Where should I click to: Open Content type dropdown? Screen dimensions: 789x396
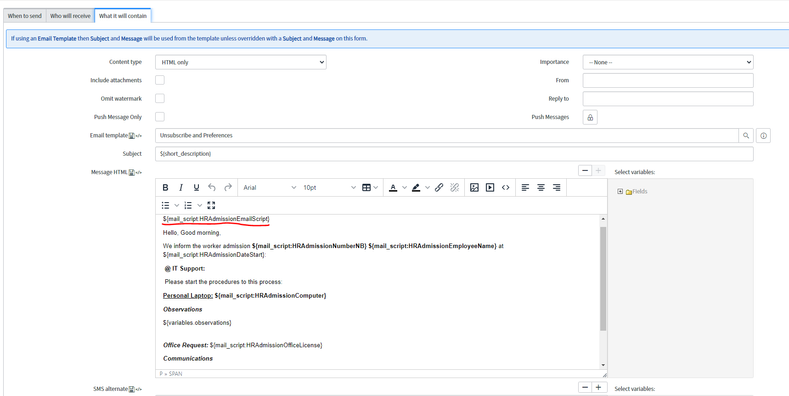point(241,62)
